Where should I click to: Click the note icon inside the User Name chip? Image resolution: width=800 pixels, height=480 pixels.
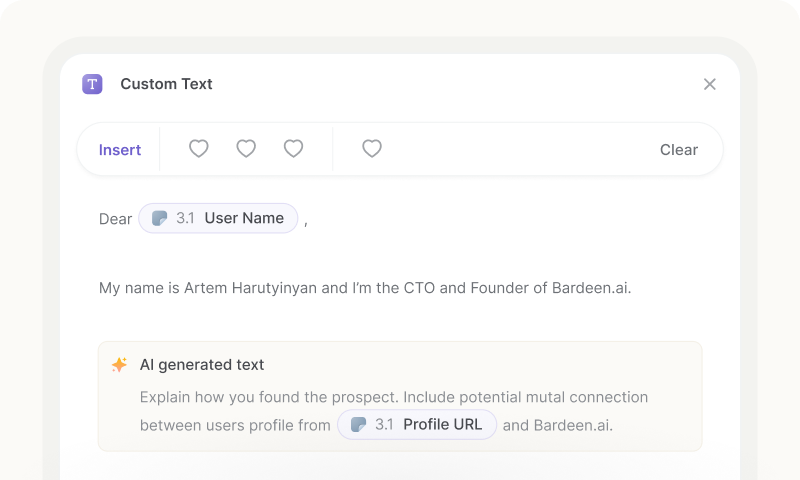(160, 218)
